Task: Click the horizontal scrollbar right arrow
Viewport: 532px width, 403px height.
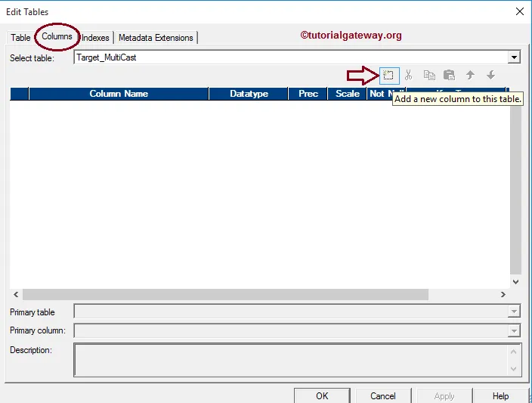Action: 503,294
